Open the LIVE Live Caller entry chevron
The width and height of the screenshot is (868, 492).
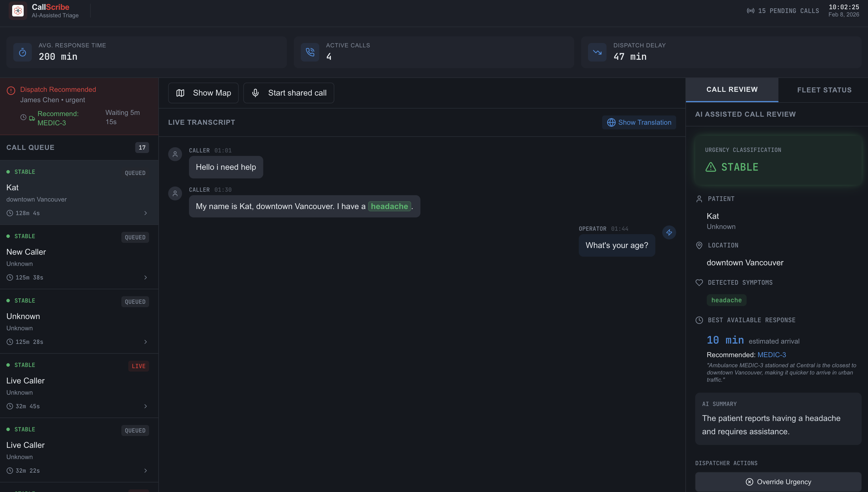point(146,406)
